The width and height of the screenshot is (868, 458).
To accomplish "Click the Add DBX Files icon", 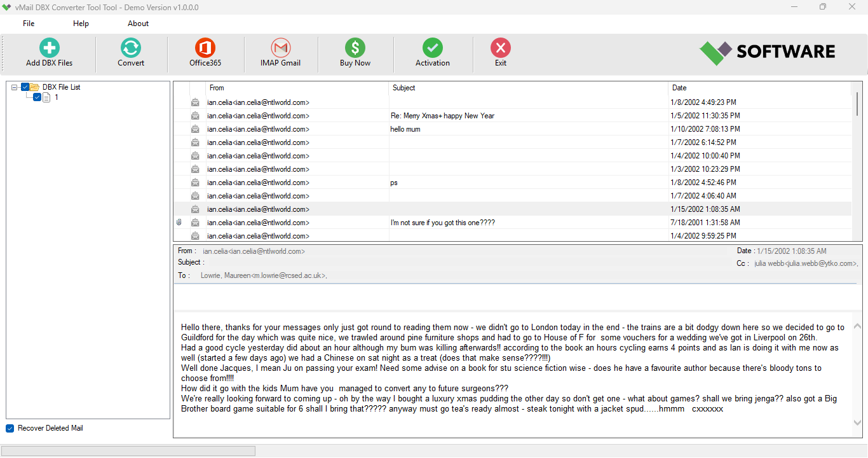I will [x=49, y=48].
